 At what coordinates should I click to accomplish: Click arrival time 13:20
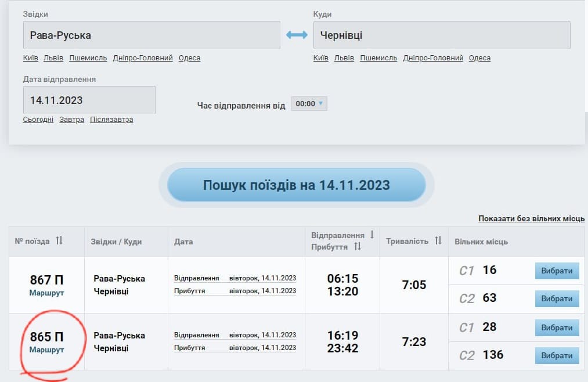coord(342,291)
